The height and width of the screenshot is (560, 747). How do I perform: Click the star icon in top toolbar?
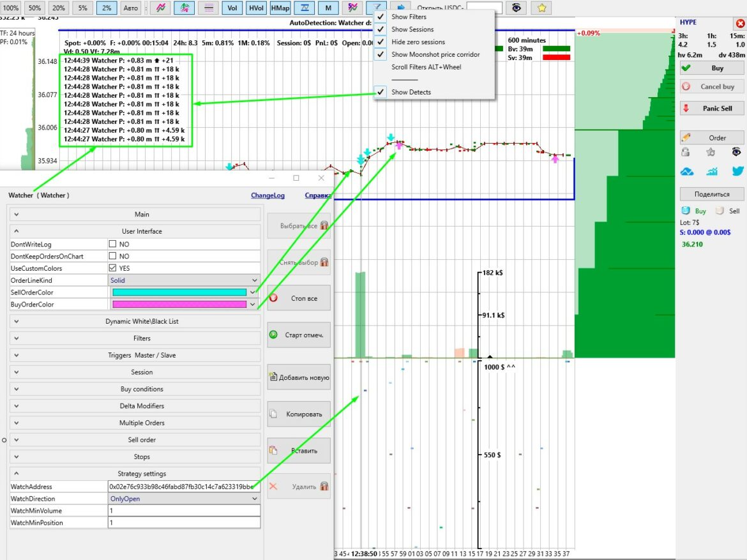point(541,8)
